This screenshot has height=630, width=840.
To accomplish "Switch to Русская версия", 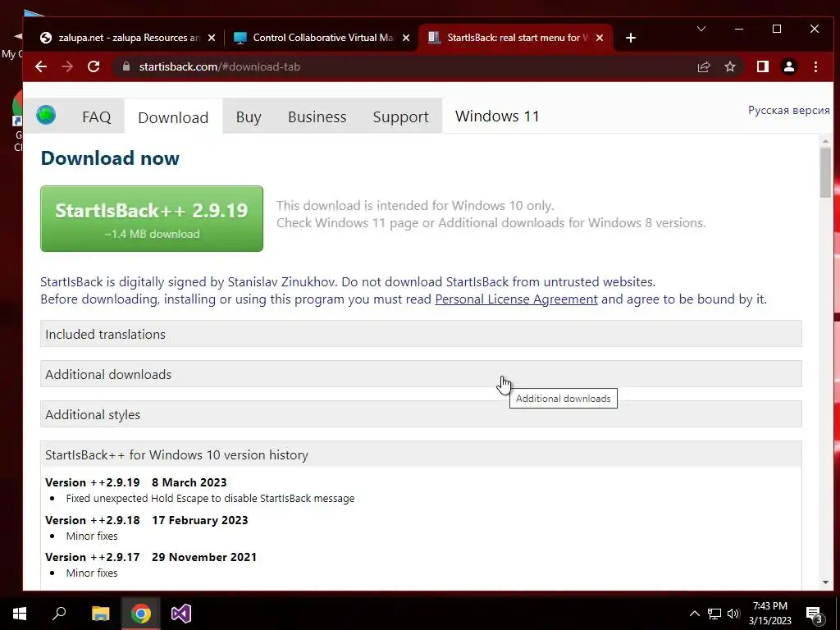I will [788, 111].
